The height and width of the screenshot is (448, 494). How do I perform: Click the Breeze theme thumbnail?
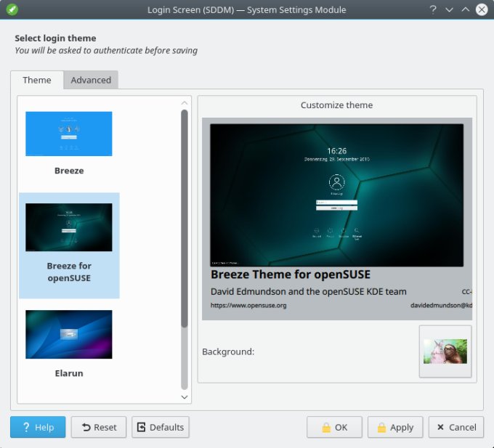point(69,134)
